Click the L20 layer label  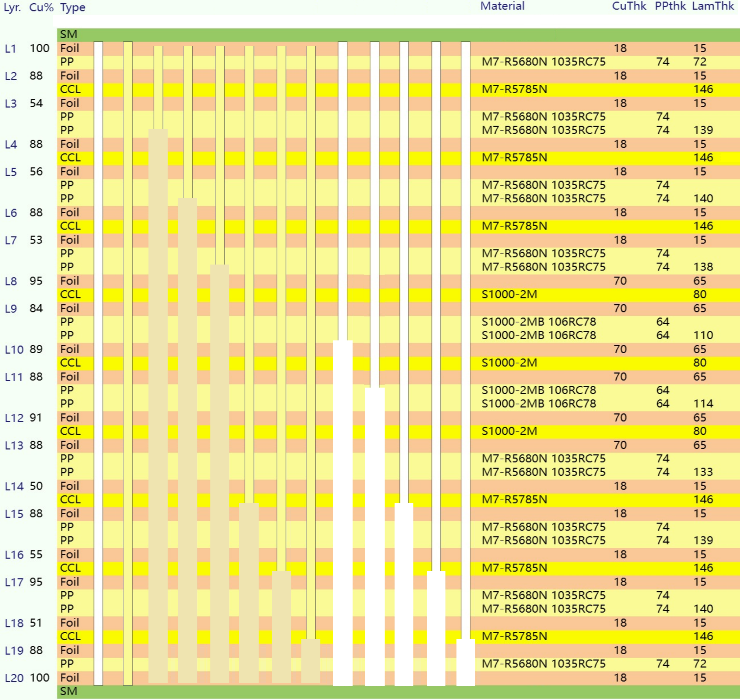[x=14, y=678]
